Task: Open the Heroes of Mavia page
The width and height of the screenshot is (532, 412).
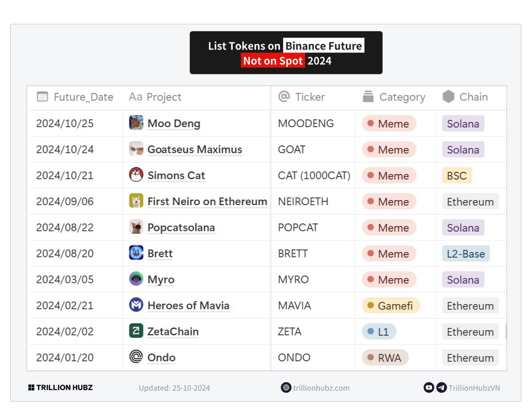Action: 188,306
